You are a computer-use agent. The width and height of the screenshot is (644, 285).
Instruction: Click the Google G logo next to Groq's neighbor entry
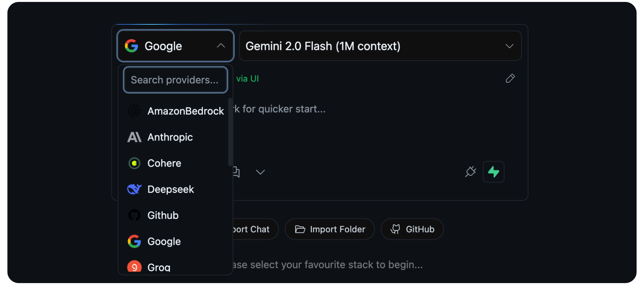tap(134, 241)
